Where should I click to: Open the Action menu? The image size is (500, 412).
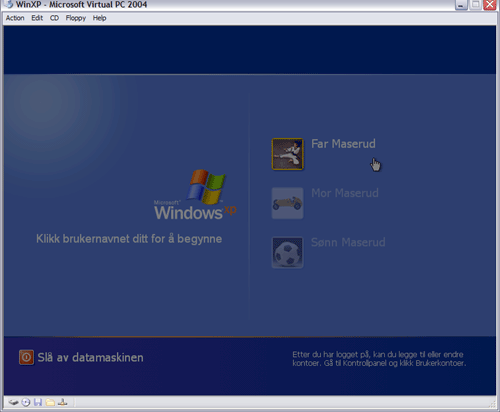15,18
